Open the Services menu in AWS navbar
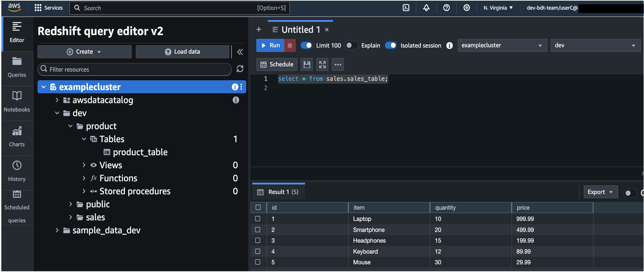 click(49, 8)
